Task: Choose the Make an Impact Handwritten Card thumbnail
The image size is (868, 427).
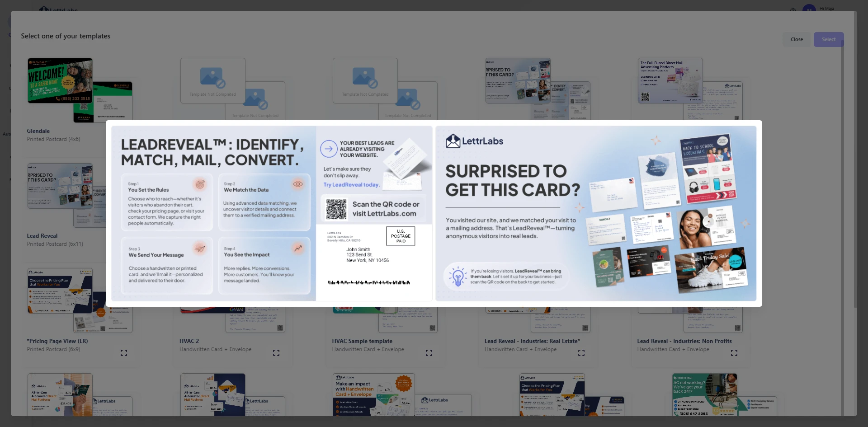Action: (x=374, y=394)
